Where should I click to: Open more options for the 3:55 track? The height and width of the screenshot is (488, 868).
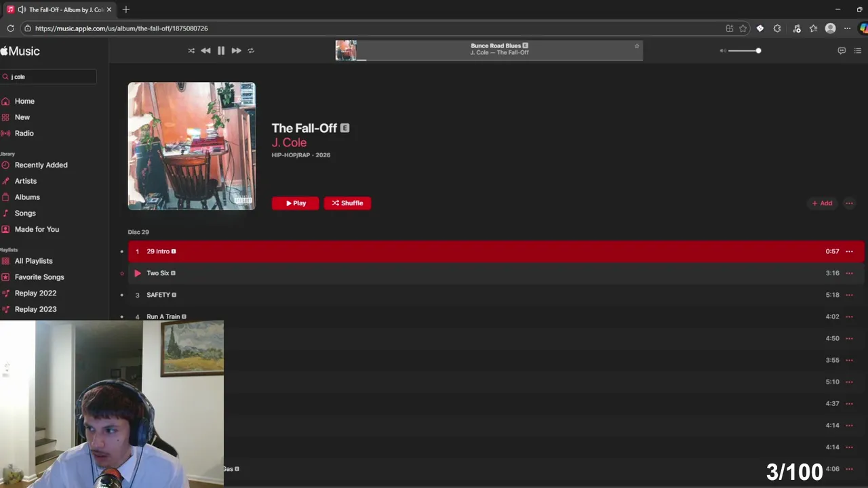(x=849, y=360)
